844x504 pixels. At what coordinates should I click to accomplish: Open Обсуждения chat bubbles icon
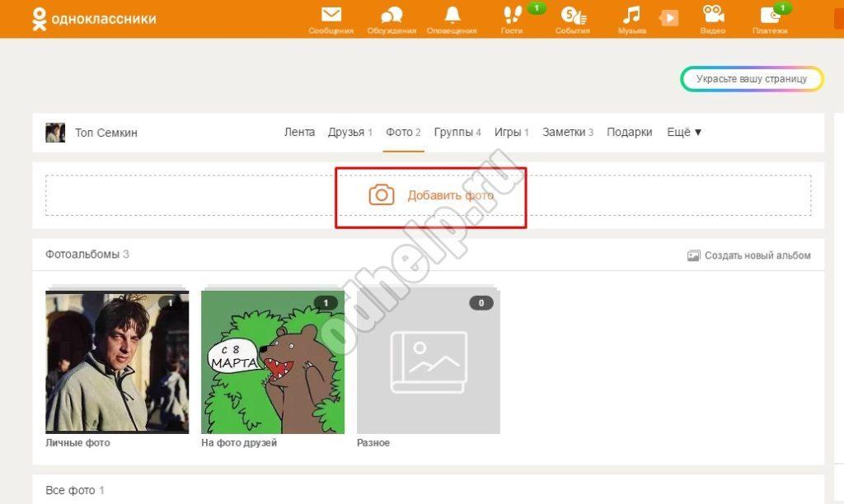pos(392,15)
